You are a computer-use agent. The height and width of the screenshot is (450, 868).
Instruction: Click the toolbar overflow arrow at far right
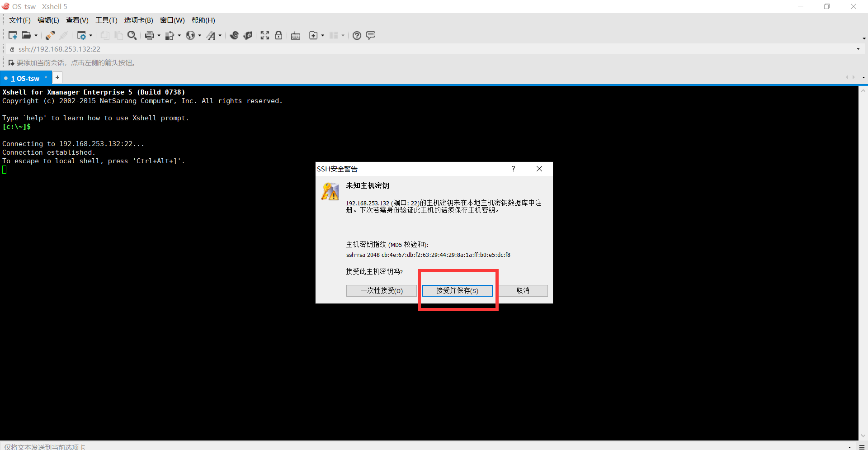864,38
